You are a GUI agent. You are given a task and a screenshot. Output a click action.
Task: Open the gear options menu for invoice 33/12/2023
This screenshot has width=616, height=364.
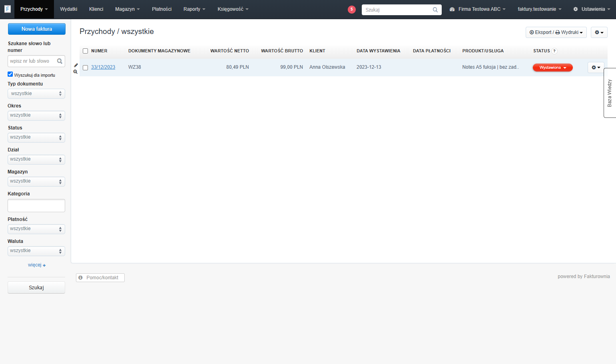click(x=596, y=68)
